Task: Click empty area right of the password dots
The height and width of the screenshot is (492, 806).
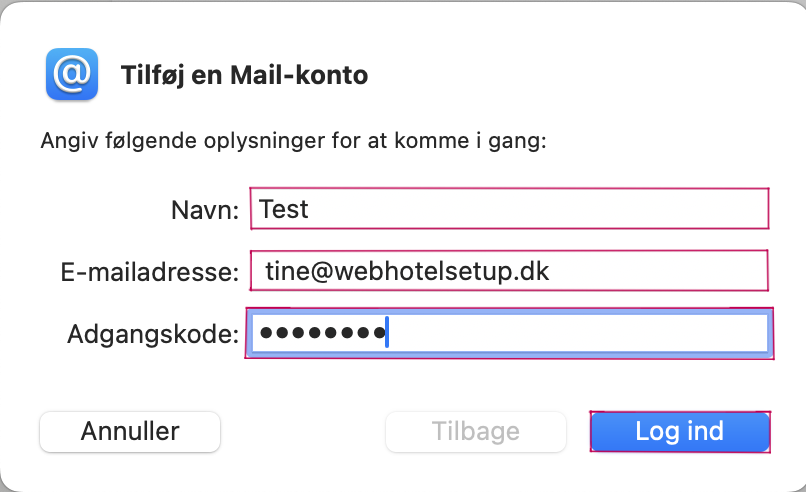Action: [x=576, y=333]
